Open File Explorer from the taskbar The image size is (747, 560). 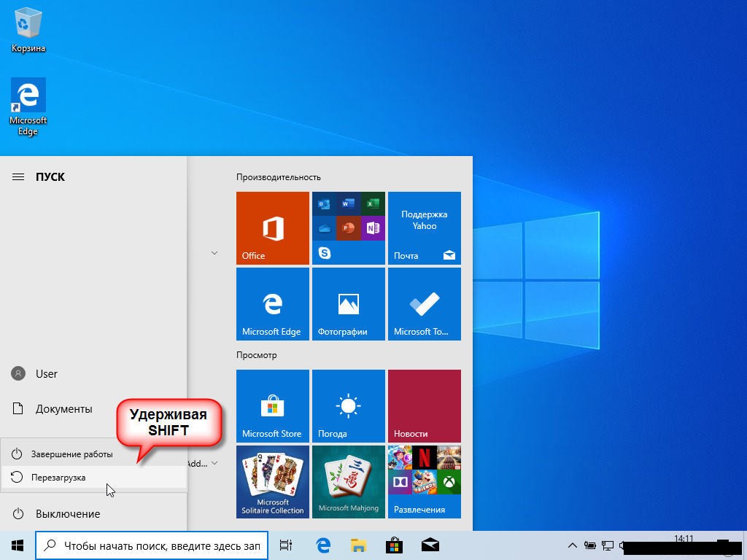359,545
